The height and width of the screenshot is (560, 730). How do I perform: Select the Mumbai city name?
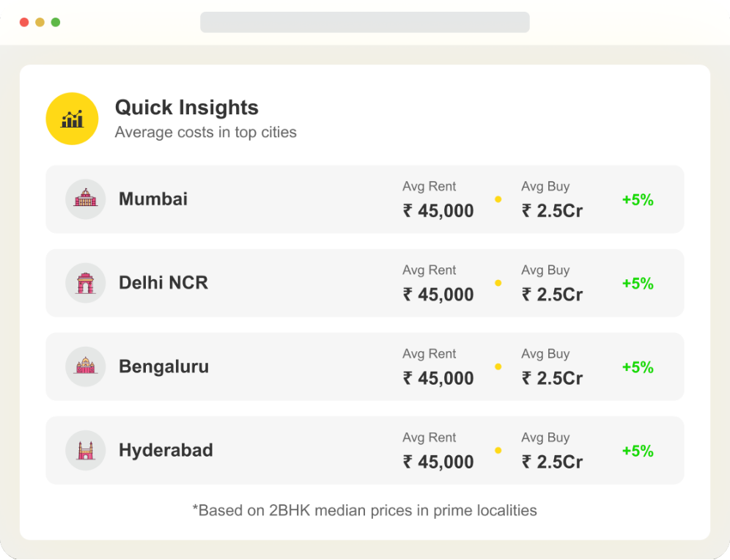click(153, 199)
